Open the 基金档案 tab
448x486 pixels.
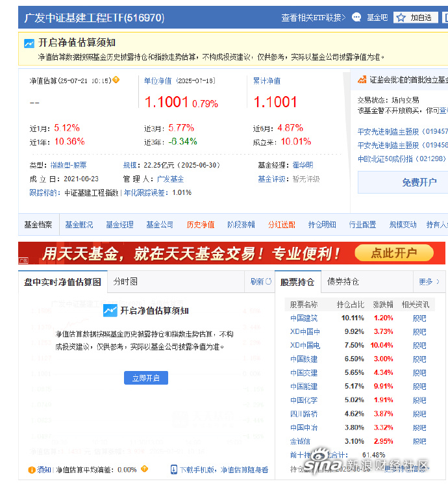[38, 224]
